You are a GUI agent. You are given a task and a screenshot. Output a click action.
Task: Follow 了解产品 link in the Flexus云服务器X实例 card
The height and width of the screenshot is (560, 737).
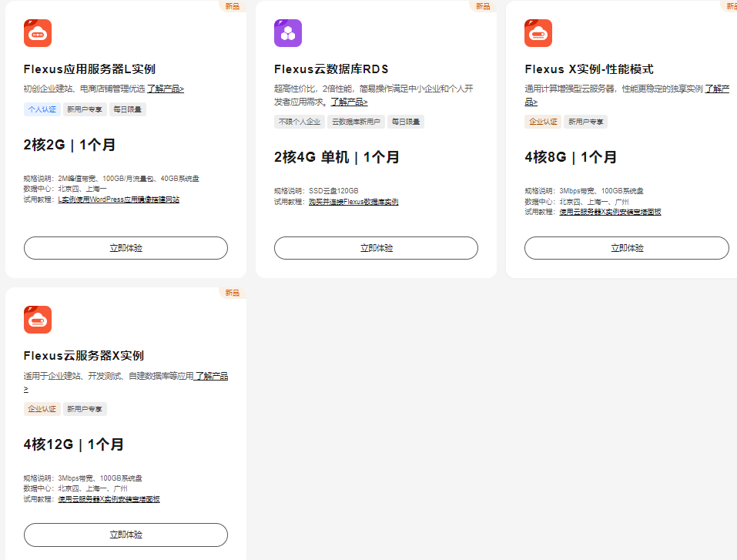pos(210,377)
